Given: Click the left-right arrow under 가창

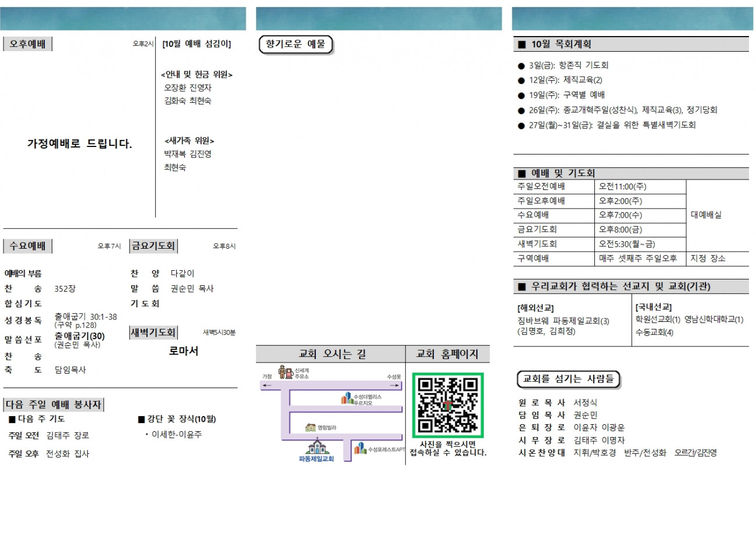Looking at the screenshot, I should (267, 385).
